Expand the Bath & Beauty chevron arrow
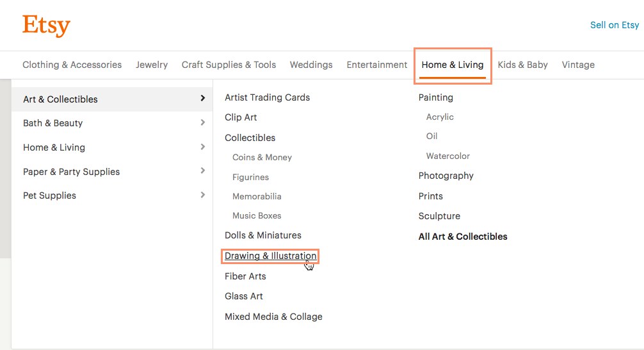This screenshot has height=350, width=644. tap(202, 123)
